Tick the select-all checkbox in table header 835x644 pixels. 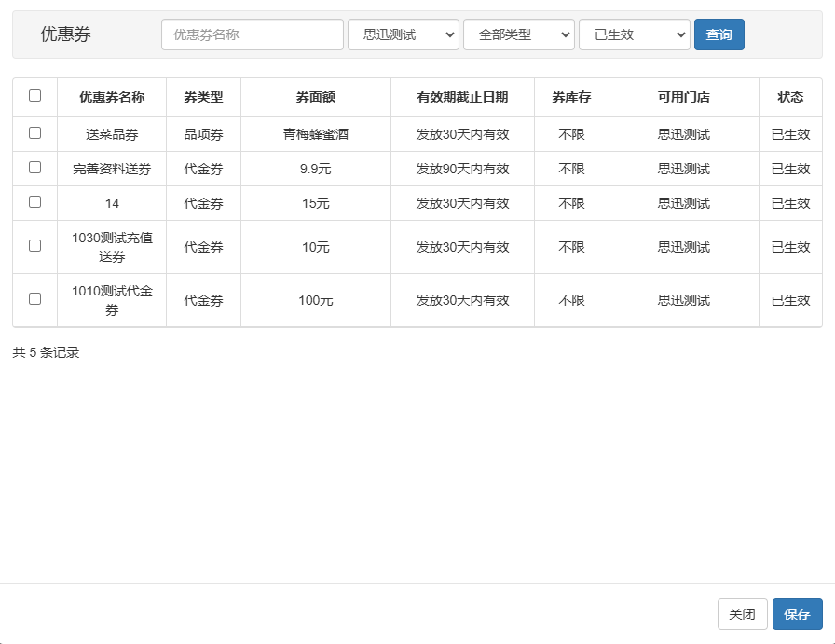[x=34, y=95]
